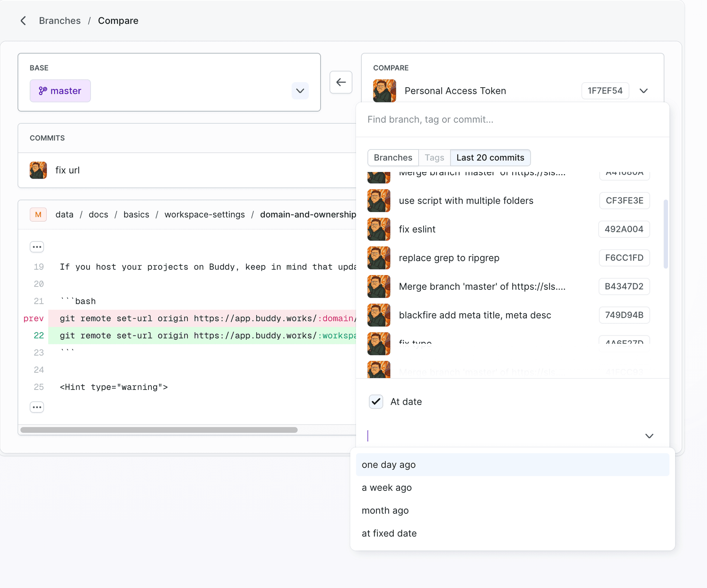Click the avatar beside 'fix url'

click(38, 170)
